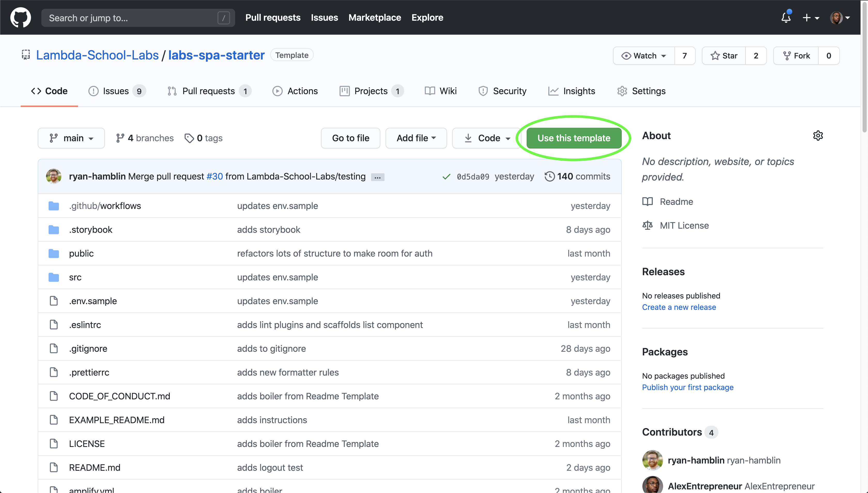This screenshot has height=493, width=868.
Task: Open the .eslintrc file
Action: click(85, 325)
